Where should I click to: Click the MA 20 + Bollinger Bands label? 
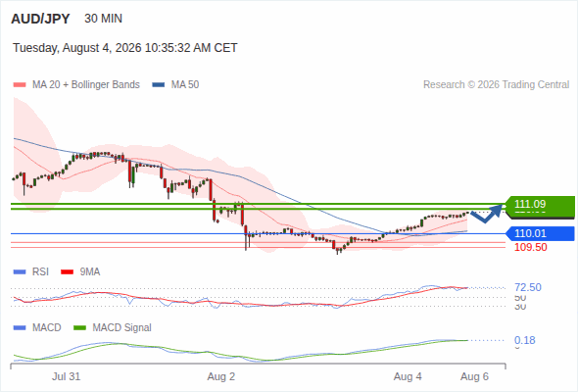[x=86, y=85]
